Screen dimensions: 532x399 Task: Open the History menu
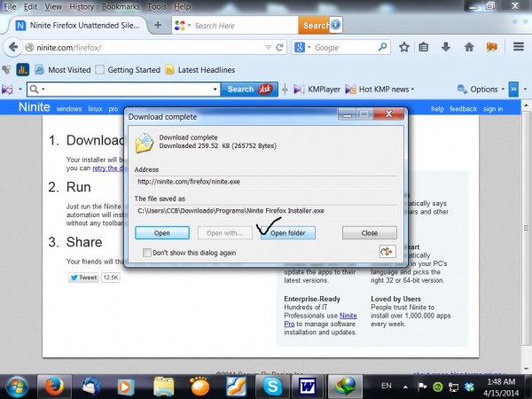82,6
